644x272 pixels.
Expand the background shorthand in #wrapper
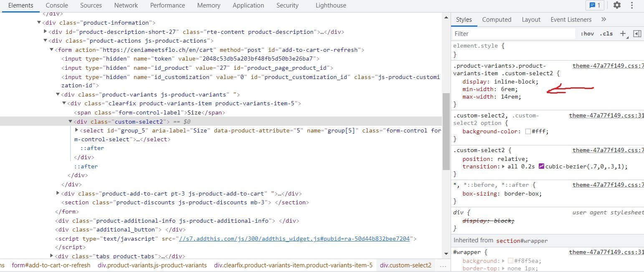pyautogui.click(x=504, y=261)
